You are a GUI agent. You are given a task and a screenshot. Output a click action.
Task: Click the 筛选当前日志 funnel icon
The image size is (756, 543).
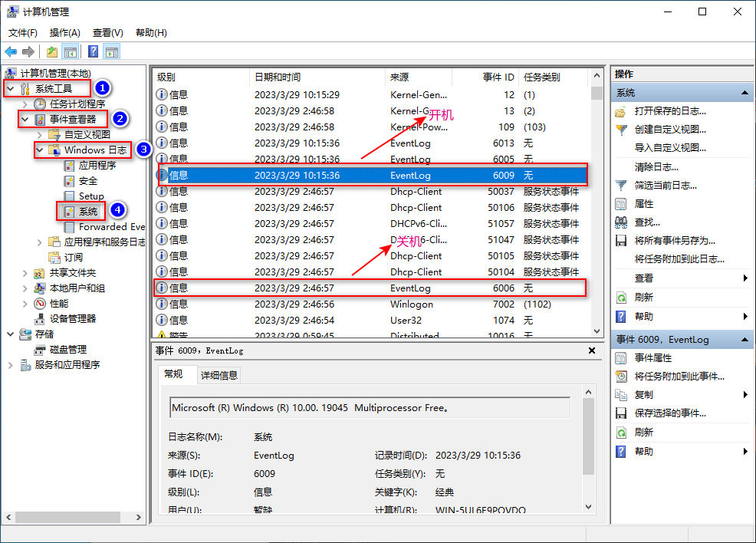pyautogui.click(x=621, y=186)
